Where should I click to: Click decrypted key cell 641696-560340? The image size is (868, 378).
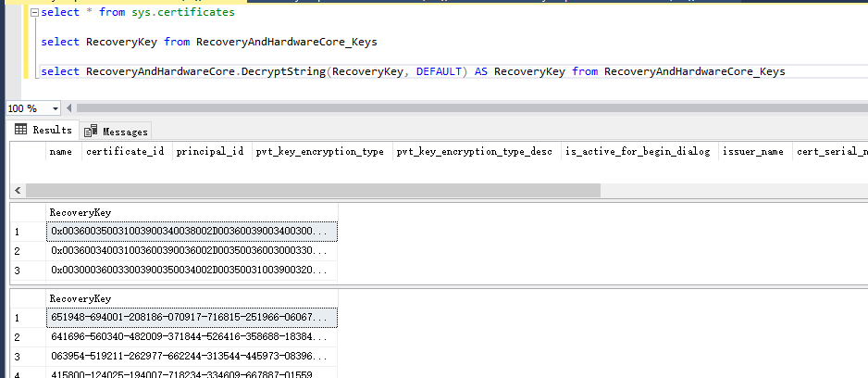192,337
